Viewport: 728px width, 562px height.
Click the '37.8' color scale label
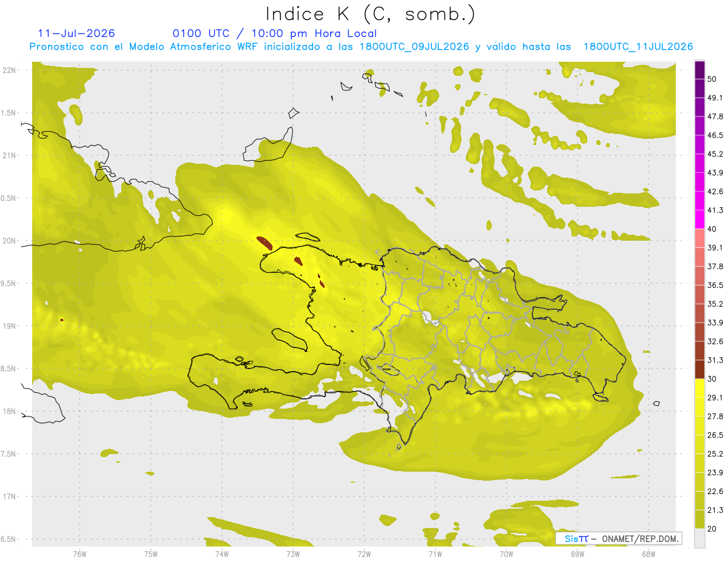pos(715,267)
